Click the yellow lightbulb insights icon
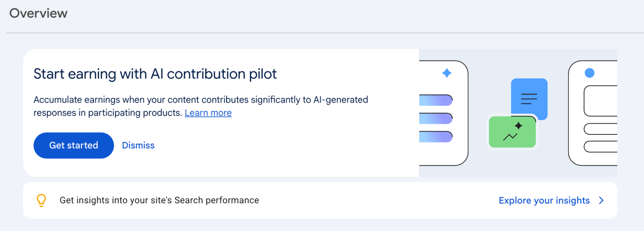 41,200
